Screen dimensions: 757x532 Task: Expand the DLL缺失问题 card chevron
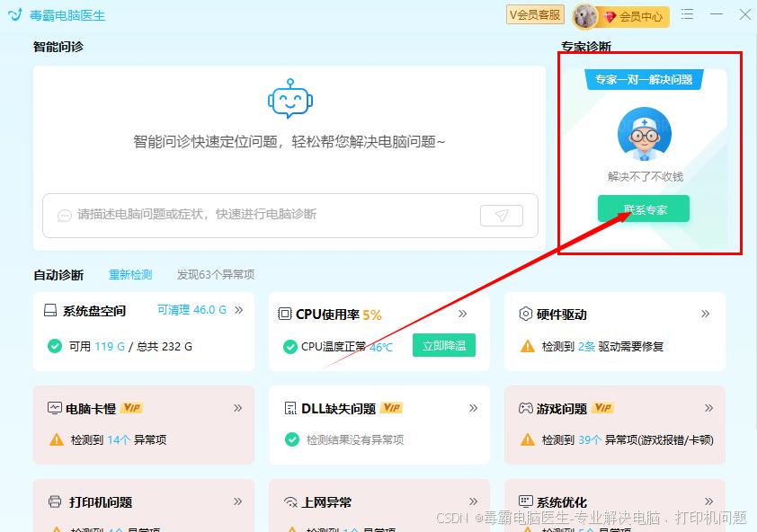click(x=473, y=408)
